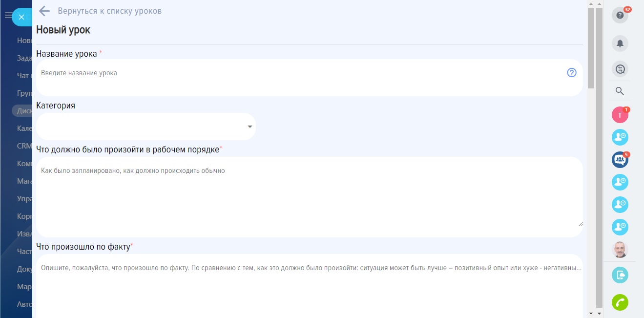The width and height of the screenshot is (644, 318).
Task: Open 'Мага' item in left menu
Action: (24, 181)
